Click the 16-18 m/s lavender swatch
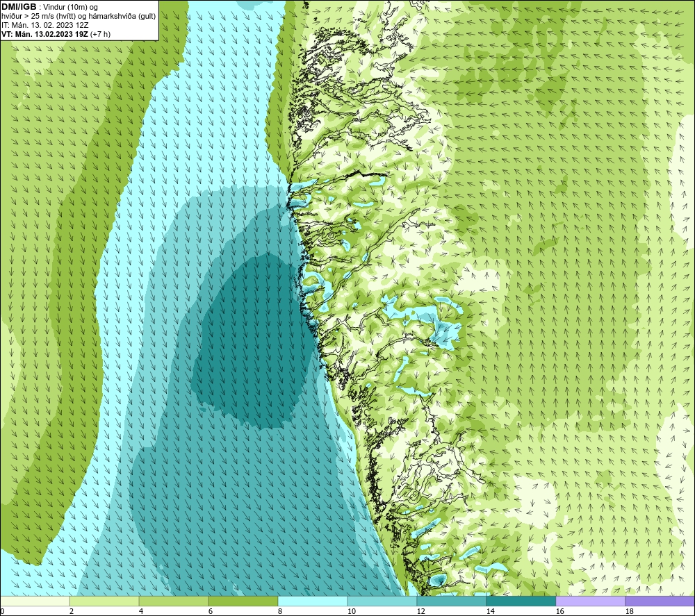The height and width of the screenshot is (616, 695). coord(590,601)
